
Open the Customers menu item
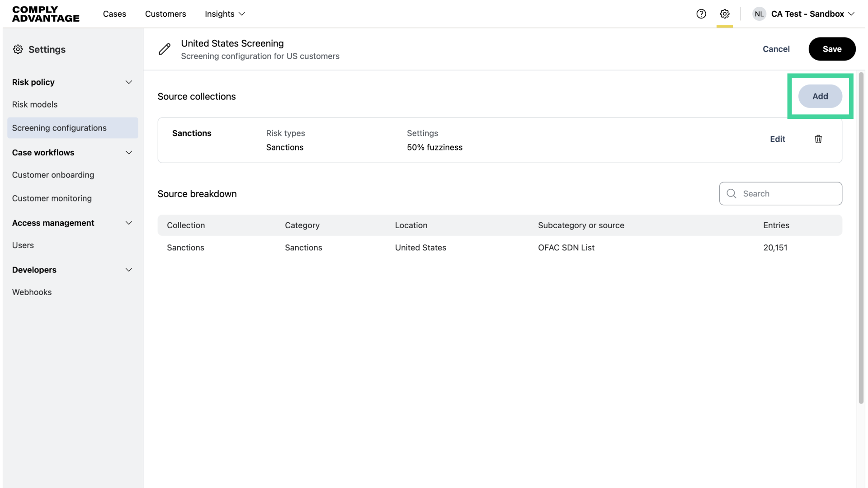pos(165,14)
